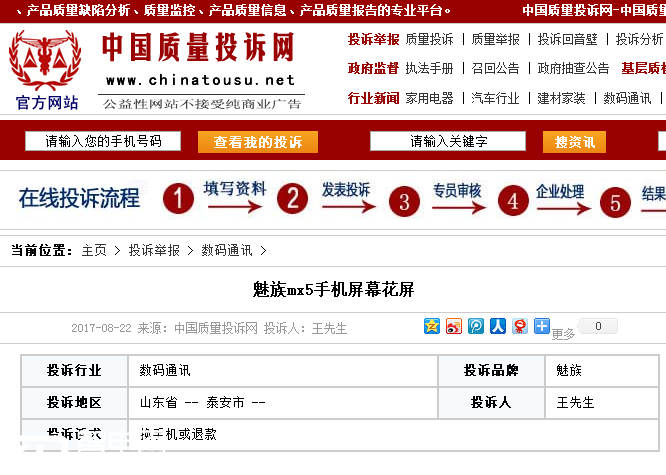Screen dimensions: 666x475
Task: Open the 建材家装 news category
Action: point(561,98)
